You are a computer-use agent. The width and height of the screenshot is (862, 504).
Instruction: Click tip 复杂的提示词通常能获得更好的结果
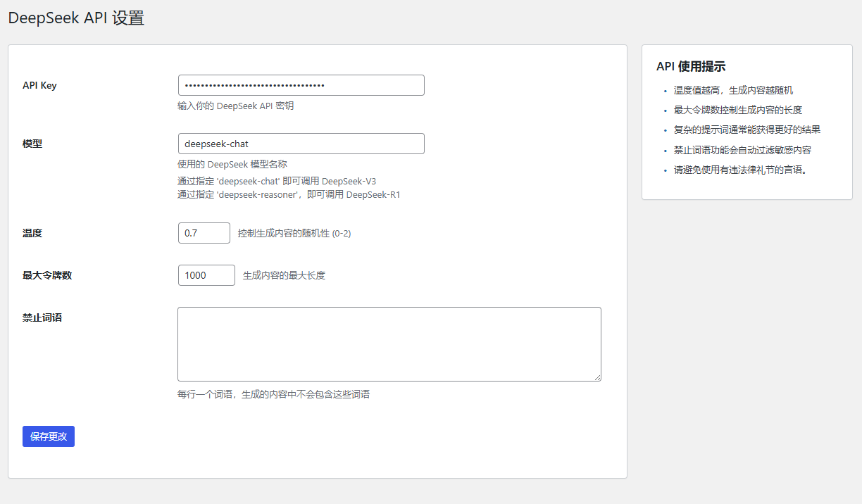point(747,130)
